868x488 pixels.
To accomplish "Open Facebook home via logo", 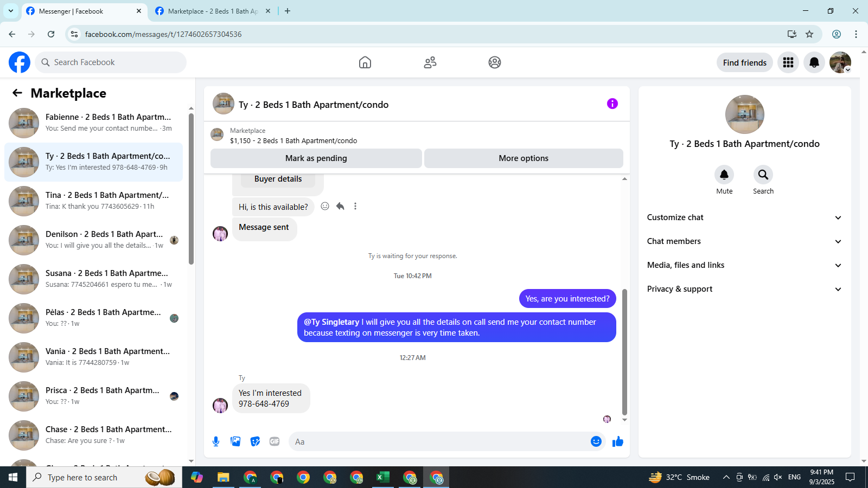I will coord(20,62).
